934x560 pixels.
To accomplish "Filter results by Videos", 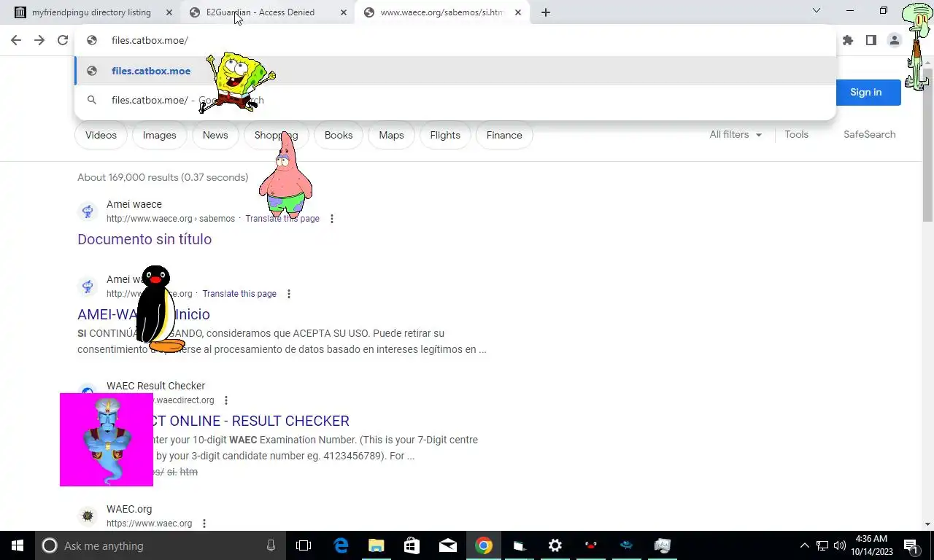I will point(101,135).
